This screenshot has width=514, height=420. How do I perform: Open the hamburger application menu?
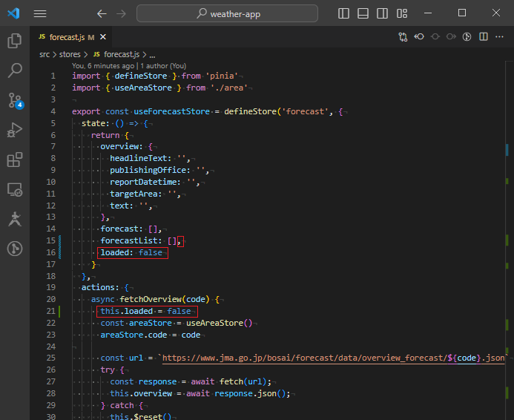[x=40, y=13]
